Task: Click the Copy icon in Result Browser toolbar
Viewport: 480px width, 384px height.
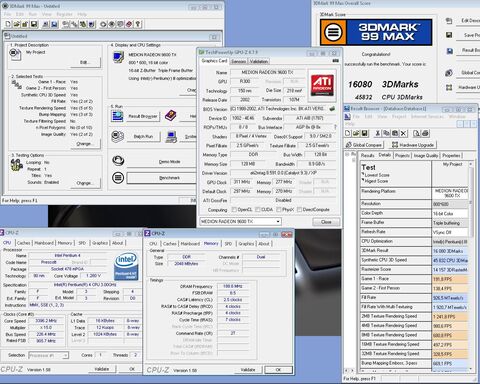Action: (386, 133)
